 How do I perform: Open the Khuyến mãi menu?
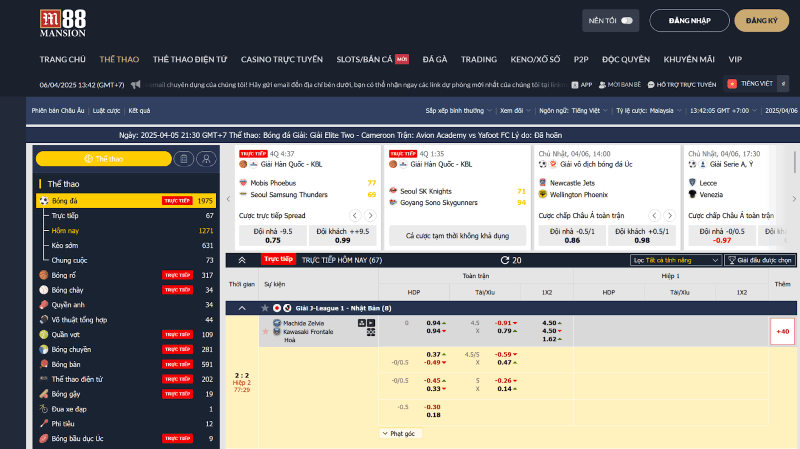coord(689,59)
